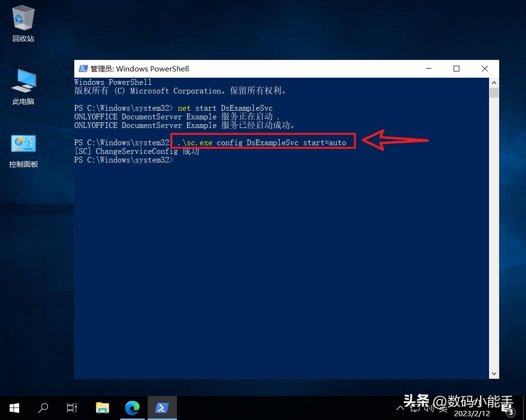Launch Microsoft Edge from the taskbar
The width and height of the screenshot is (526, 420).
point(132,408)
